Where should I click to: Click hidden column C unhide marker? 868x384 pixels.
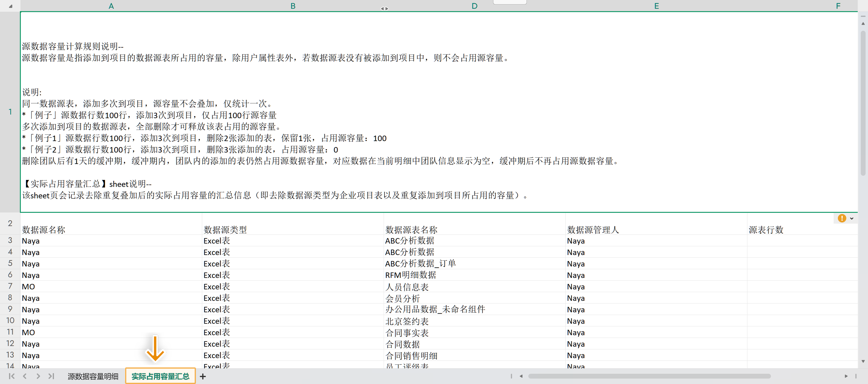[384, 8]
